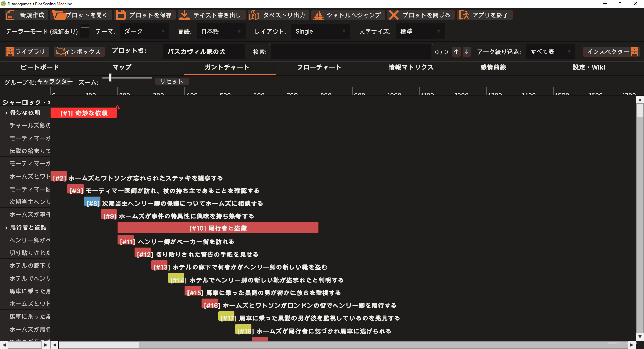Click the 伝説の始まり row label
Viewport: 644px width, 349px height.
click(x=30, y=151)
